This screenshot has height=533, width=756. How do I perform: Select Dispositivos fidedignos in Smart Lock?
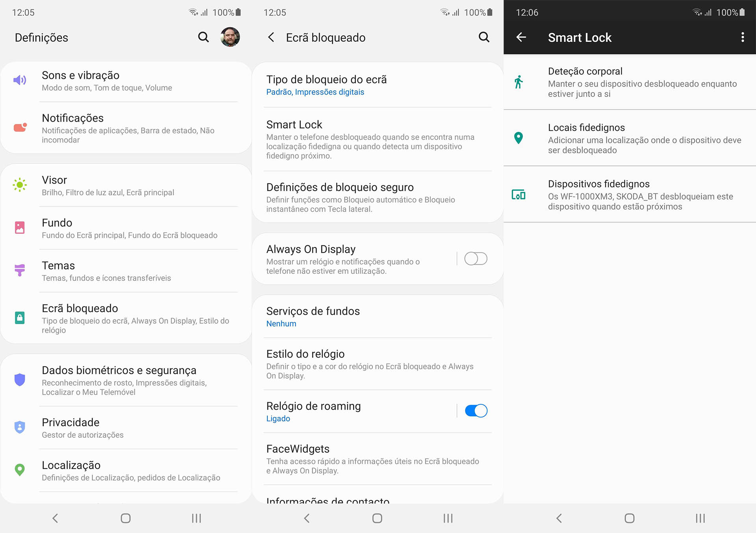[630, 195]
